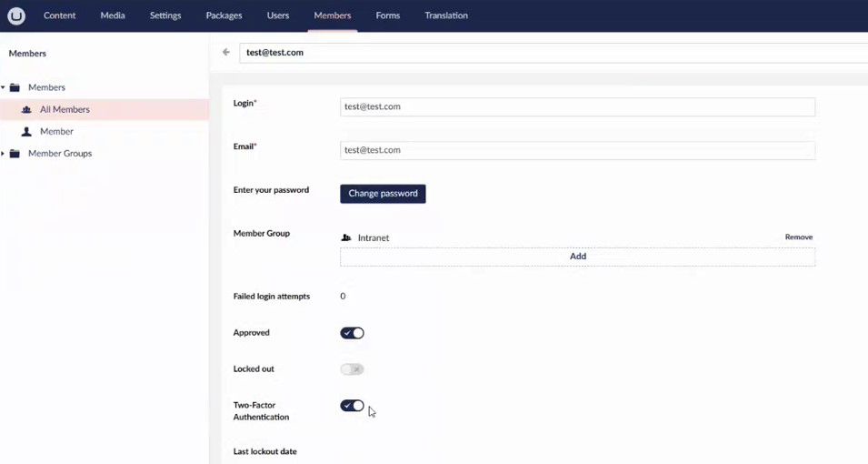Viewport: 868px width, 464px height.
Task: Click the Intranet member group icon
Action: [346, 237]
